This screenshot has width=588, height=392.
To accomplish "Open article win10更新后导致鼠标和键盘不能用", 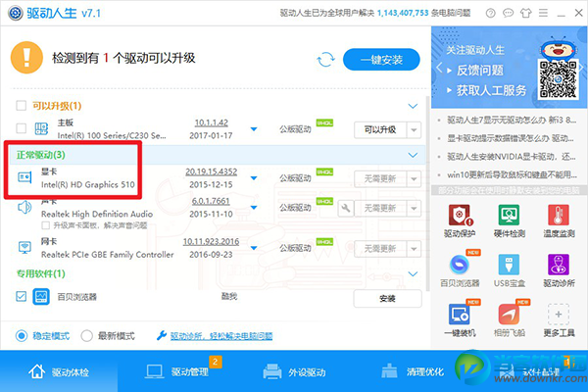I will (512, 174).
